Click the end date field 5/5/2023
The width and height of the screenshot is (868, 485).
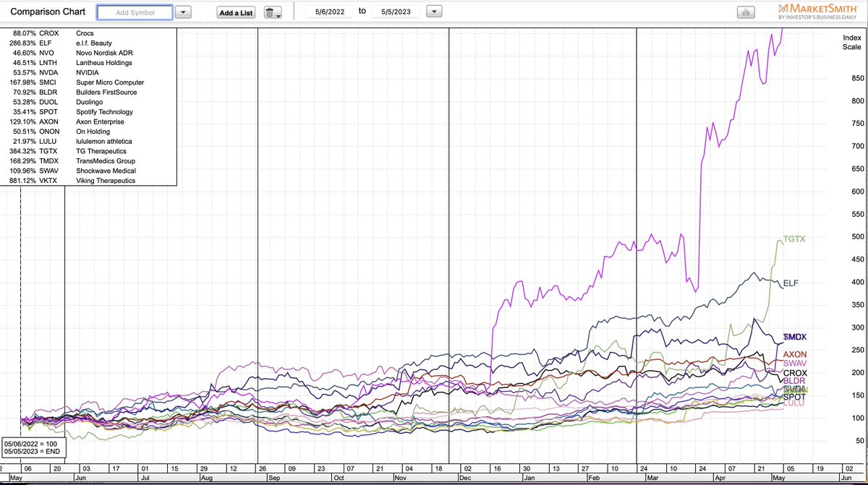(395, 12)
